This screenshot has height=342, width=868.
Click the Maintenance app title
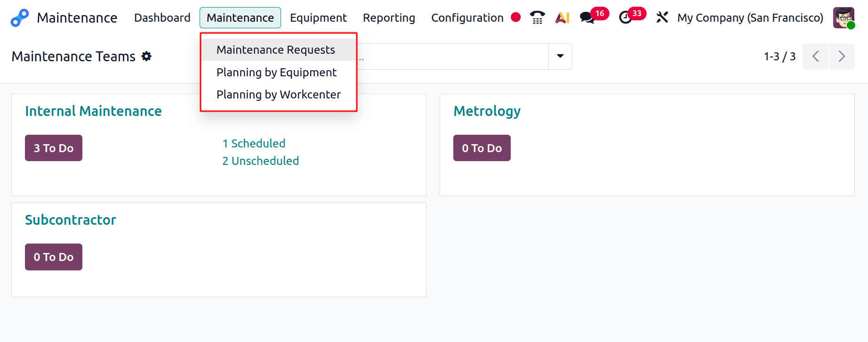pos(77,18)
